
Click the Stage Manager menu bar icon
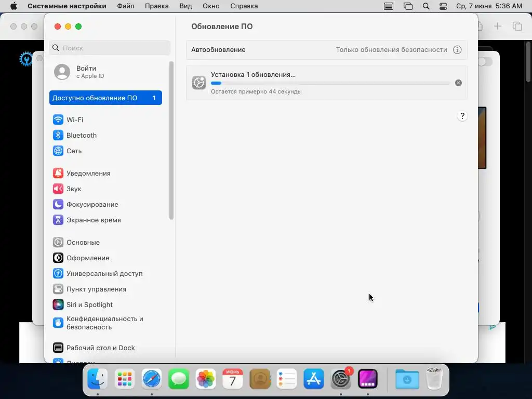[408, 6]
